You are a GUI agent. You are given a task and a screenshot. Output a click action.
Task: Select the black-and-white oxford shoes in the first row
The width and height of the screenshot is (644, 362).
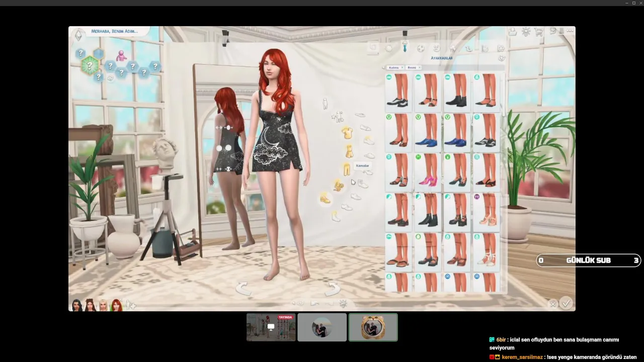click(399, 93)
